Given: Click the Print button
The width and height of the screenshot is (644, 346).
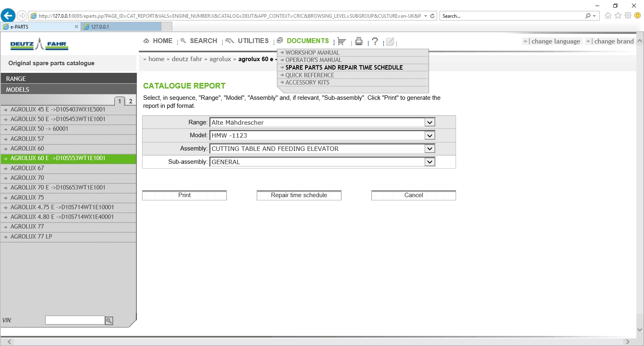Looking at the screenshot, I should (x=184, y=195).
